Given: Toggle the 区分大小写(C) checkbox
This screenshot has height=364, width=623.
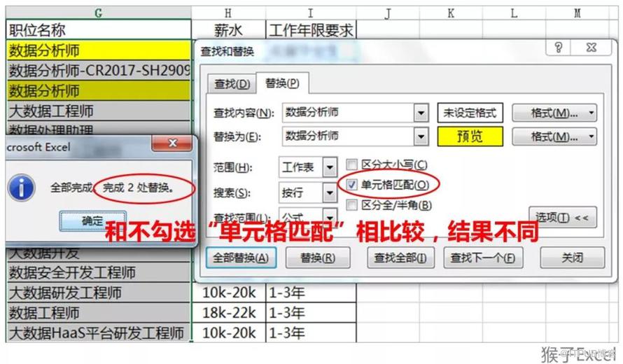Looking at the screenshot, I should pyautogui.click(x=351, y=164).
